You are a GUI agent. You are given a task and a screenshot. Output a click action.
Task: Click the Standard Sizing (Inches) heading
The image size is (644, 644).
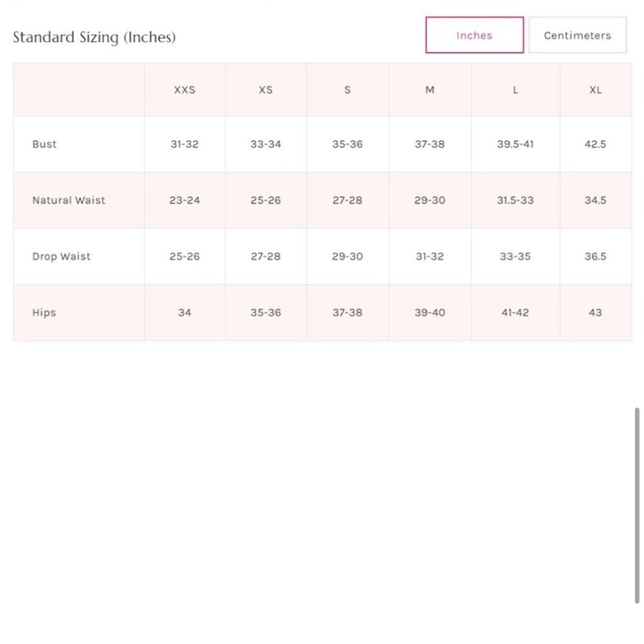coord(94,37)
